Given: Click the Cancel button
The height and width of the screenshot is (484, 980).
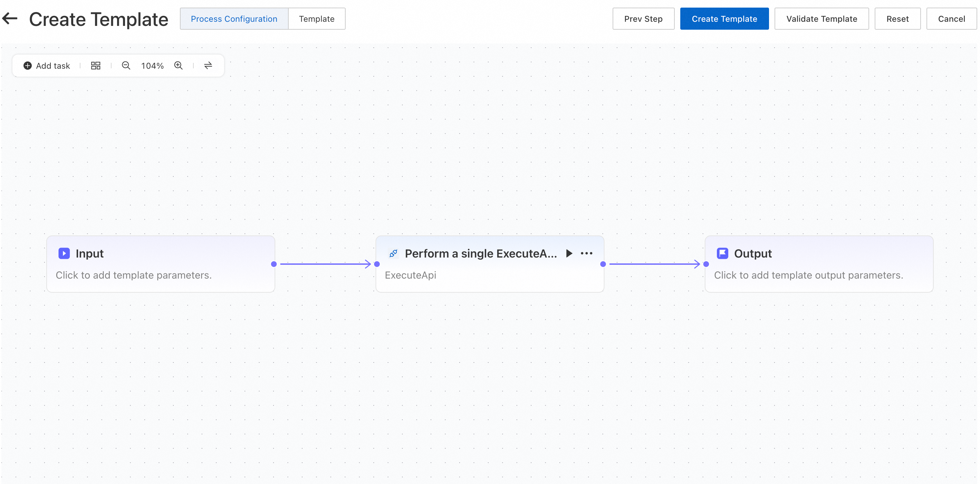Looking at the screenshot, I should [951, 19].
